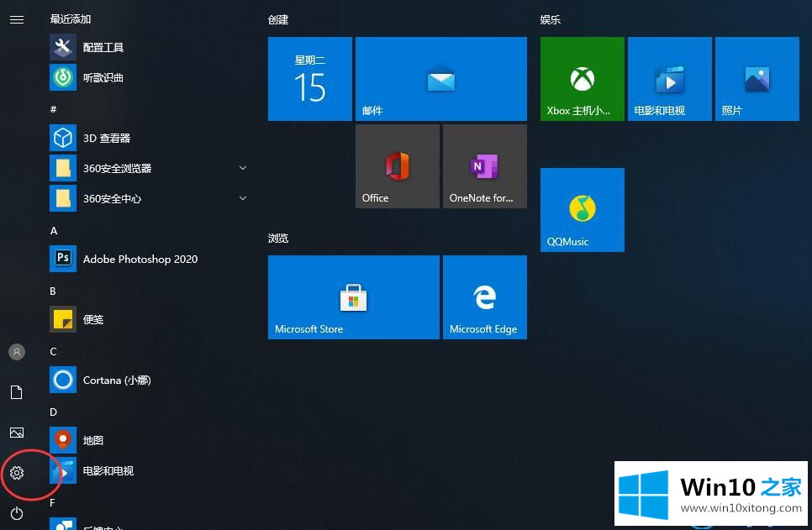Click the B letter header
Viewport: 812px width, 530px height.
[53, 291]
